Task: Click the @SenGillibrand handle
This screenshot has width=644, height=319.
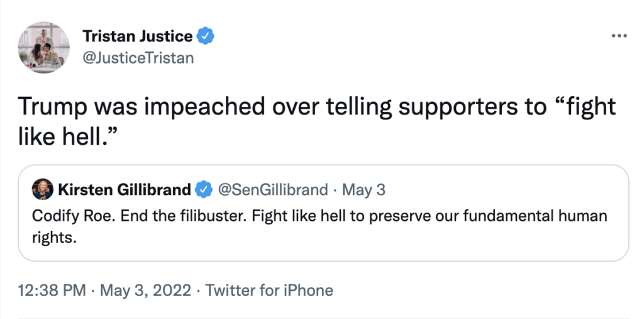Action: (272, 189)
